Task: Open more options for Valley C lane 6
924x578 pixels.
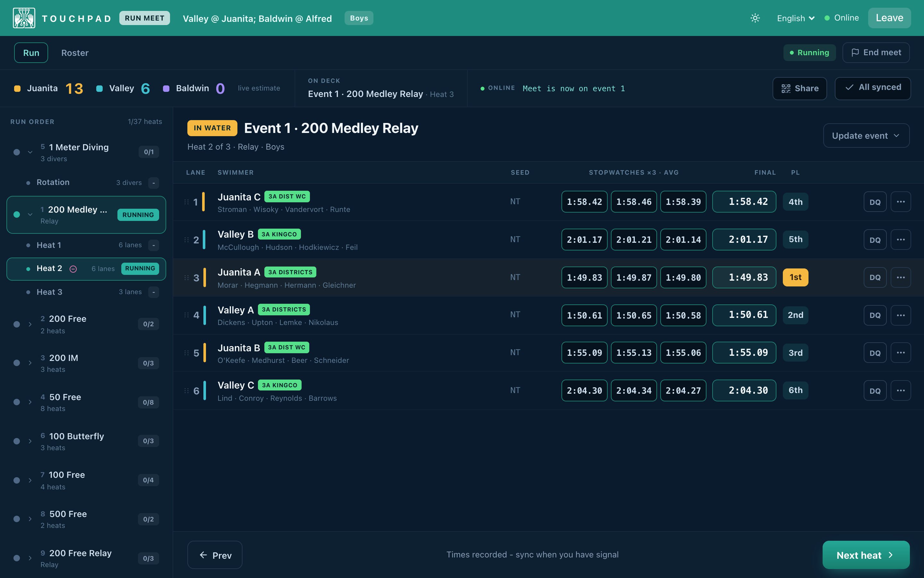Action: tap(900, 391)
